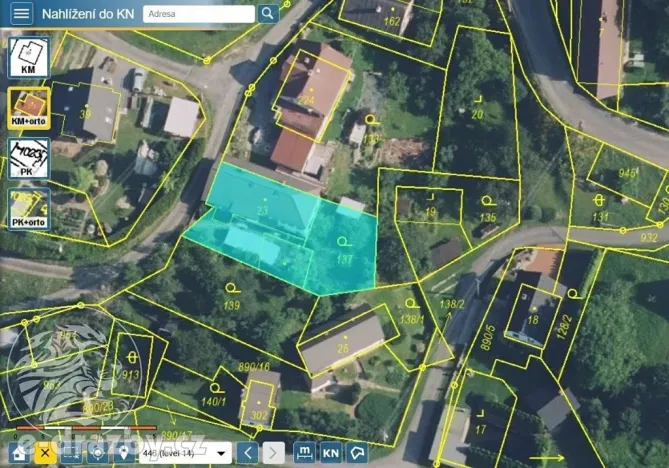Open the scale level dropdown
Viewport: 669px width, 468px height.
(x=185, y=453)
